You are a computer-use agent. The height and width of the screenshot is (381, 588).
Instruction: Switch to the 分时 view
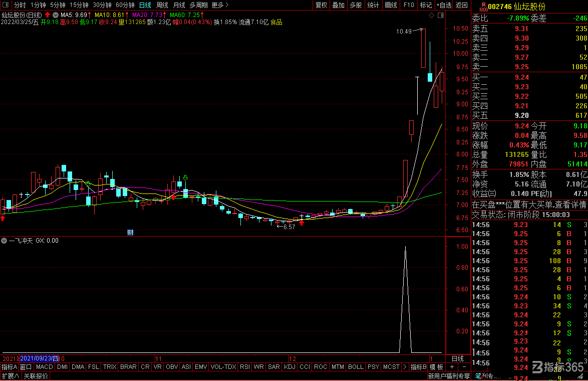point(20,5)
